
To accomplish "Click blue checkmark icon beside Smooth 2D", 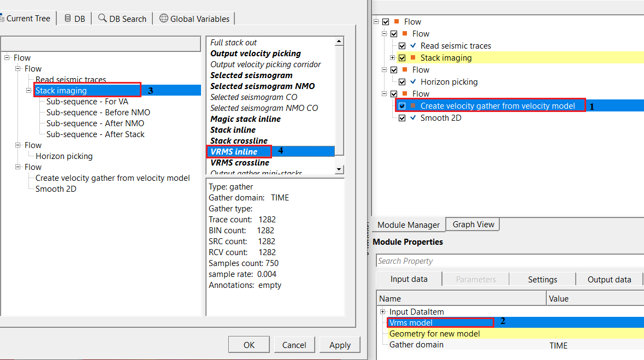I will click(413, 117).
